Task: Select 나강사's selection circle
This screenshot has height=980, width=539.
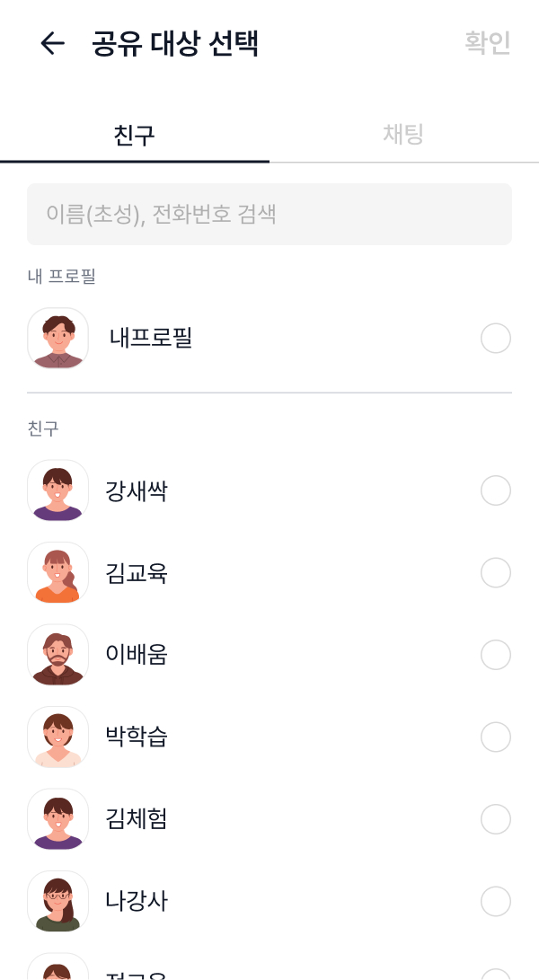Action: (496, 901)
